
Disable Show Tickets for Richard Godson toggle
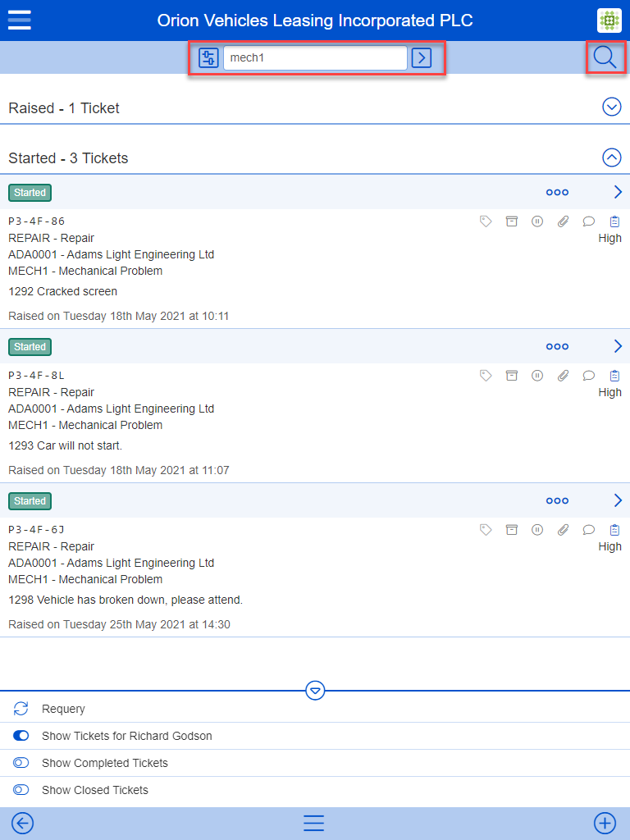(21, 736)
